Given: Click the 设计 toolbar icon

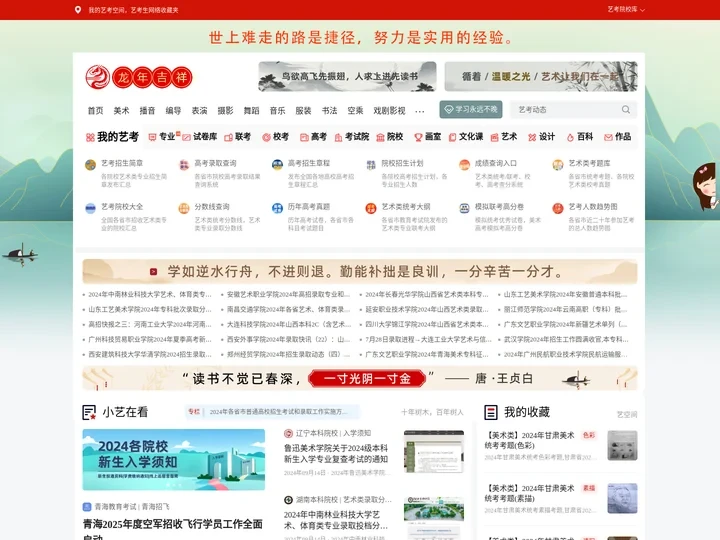Looking at the screenshot, I should (x=532, y=137).
